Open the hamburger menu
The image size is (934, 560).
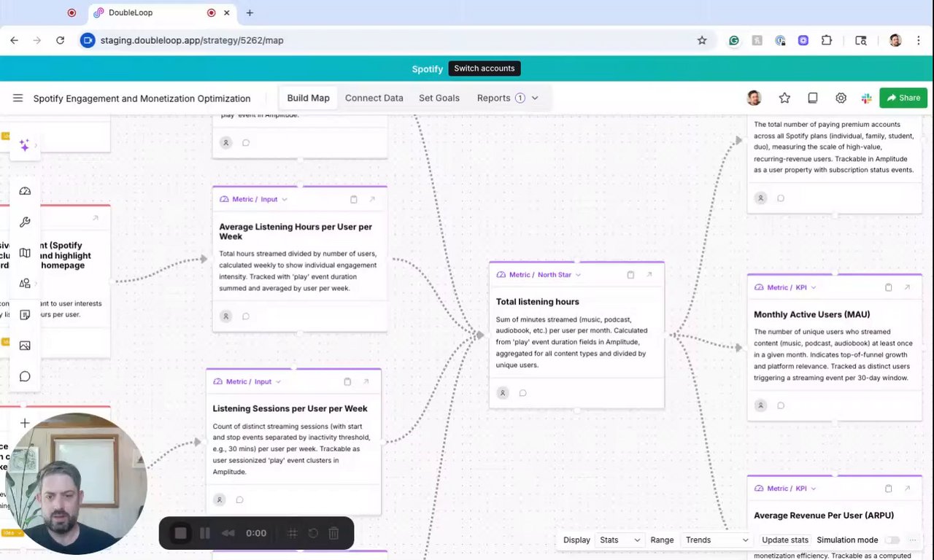tap(18, 98)
